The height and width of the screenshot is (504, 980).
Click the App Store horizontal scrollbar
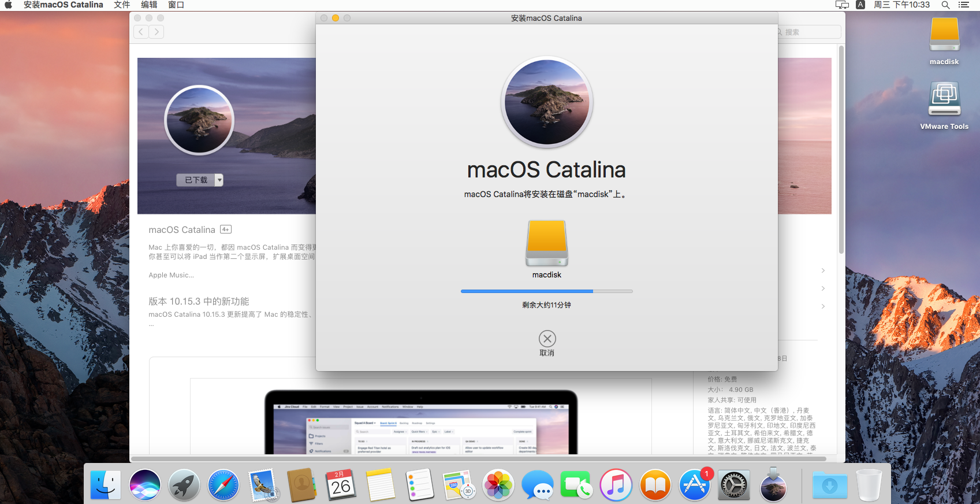click(x=479, y=459)
